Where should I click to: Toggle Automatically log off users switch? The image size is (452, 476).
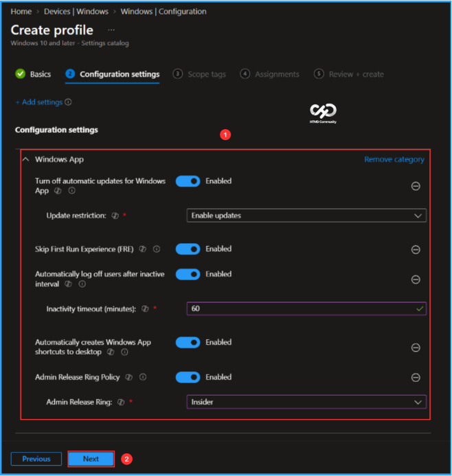188,274
